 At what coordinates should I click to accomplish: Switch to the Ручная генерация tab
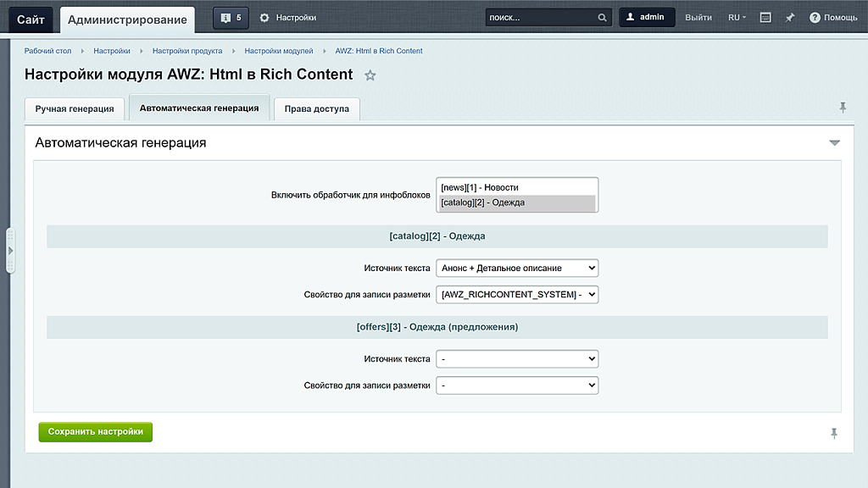click(74, 108)
